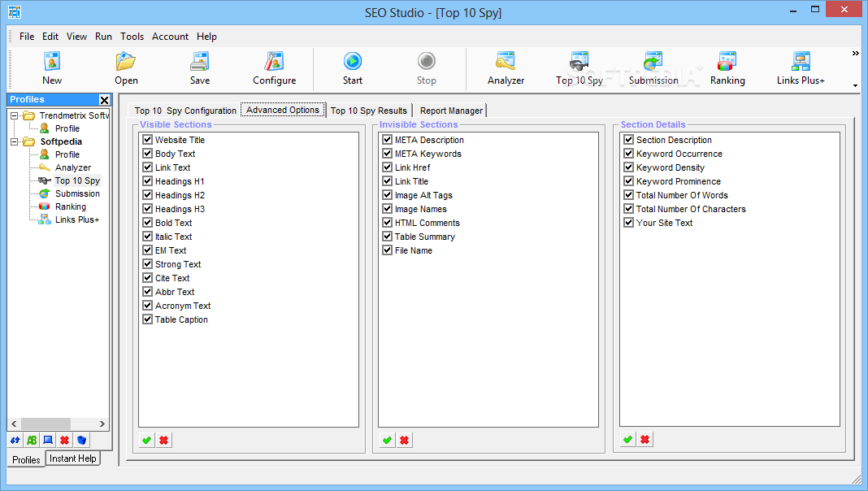Open the Run menu
Image resolution: width=868 pixels, height=491 pixels.
103,37
